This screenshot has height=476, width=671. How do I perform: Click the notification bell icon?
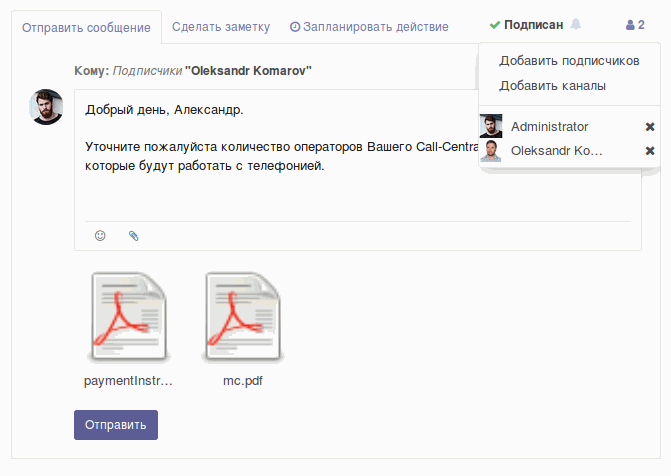point(576,24)
